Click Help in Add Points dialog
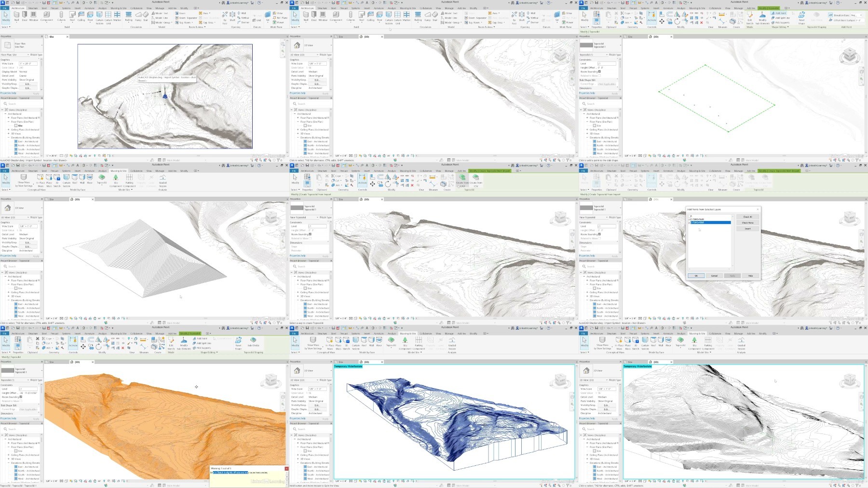This screenshot has height=488, width=868. [750, 276]
